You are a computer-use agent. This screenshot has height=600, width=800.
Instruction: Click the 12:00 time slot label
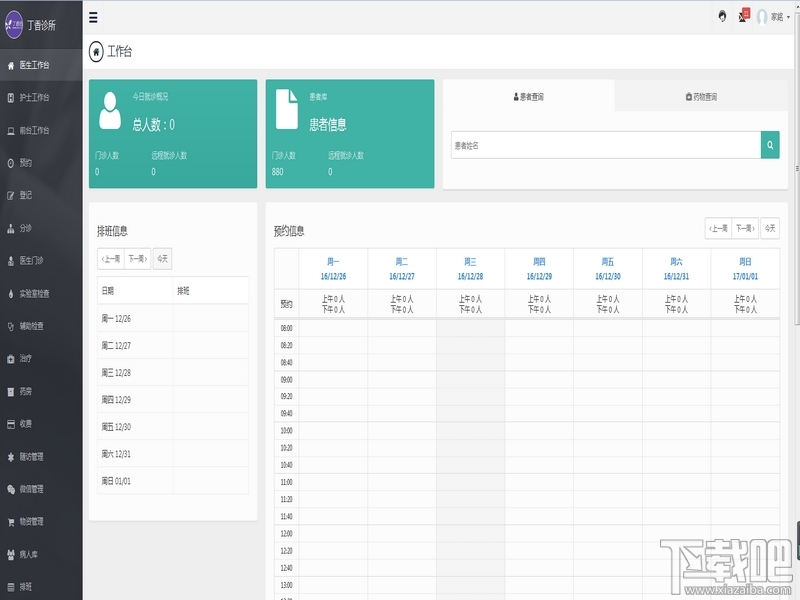[x=287, y=534]
